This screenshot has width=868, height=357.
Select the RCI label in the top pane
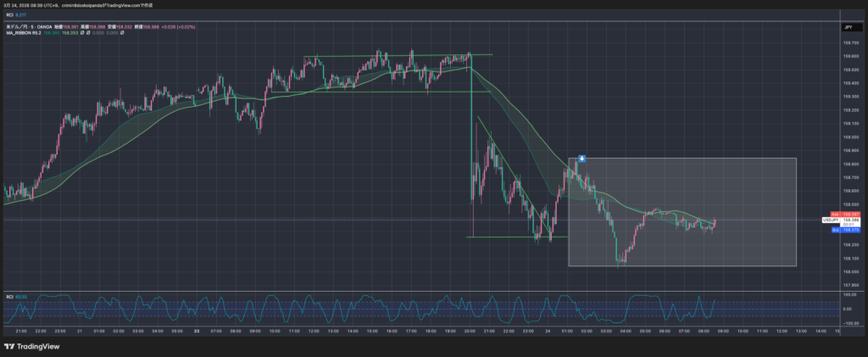8,14
